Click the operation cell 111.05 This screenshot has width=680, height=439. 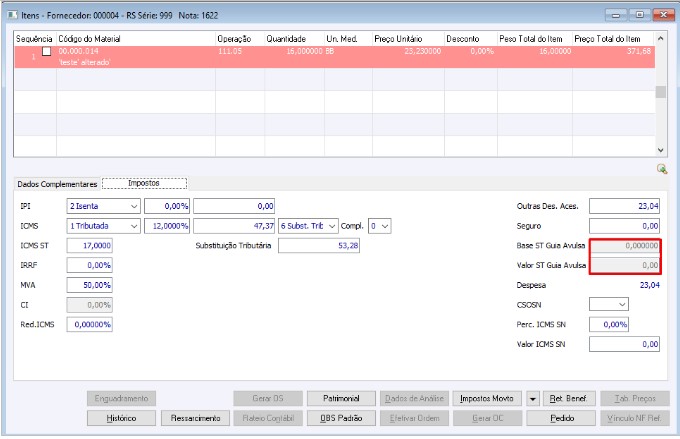pos(230,51)
